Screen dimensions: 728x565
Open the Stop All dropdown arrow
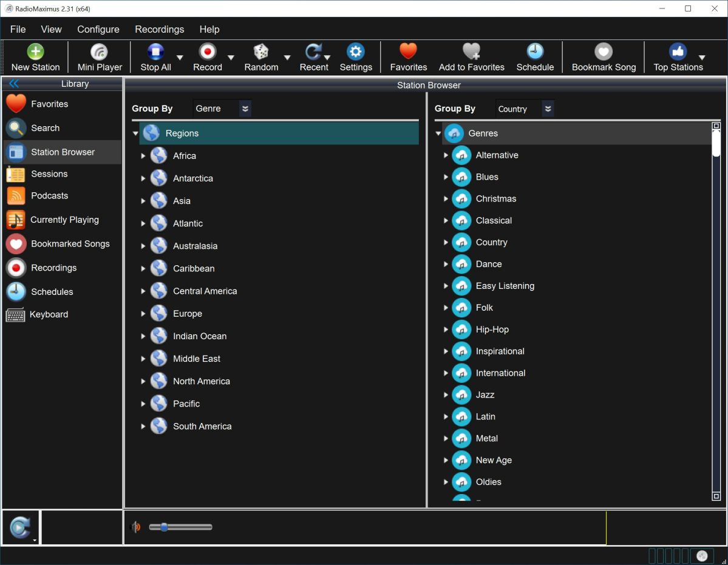pos(180,57)
